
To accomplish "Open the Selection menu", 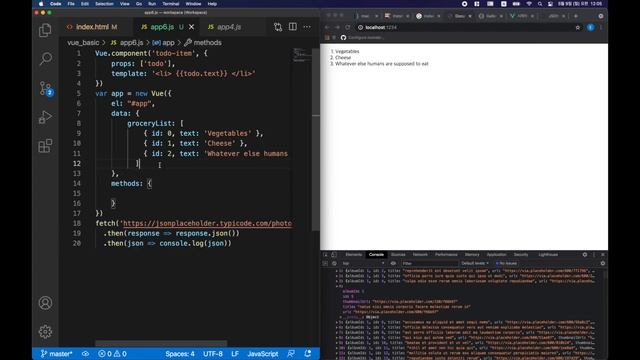I will tap(104, 4).
